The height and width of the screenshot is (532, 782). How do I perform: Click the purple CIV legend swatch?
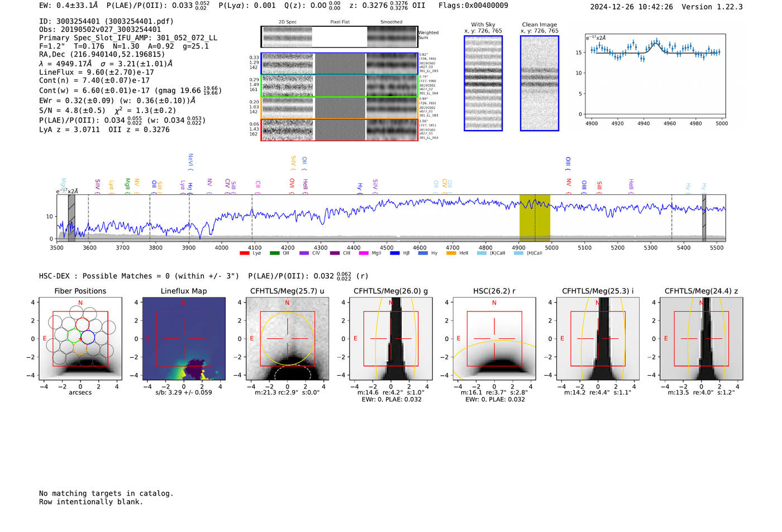coord(304,253)
